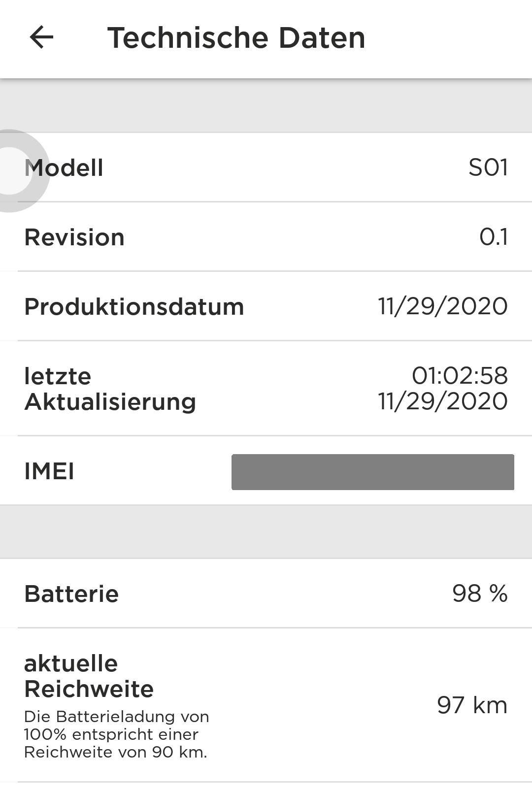Click the date below the update time
The height and width of the screenshot is (792, 532).
(442, 401)
